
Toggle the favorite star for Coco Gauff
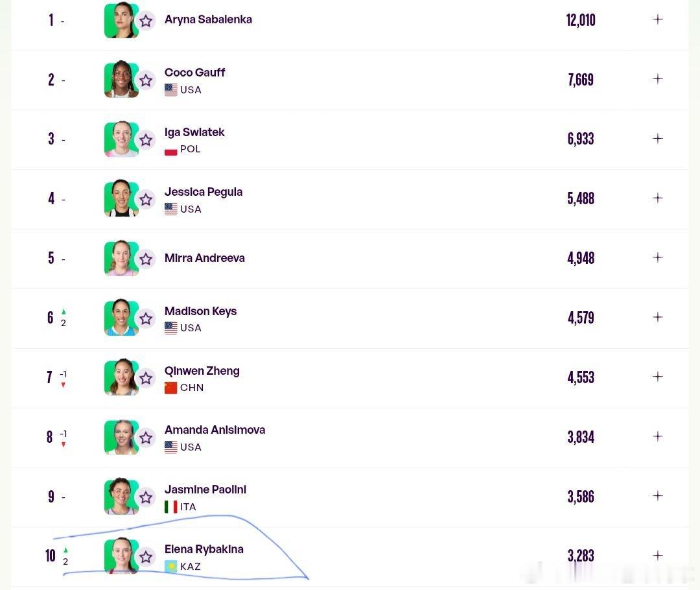pyautogui.click(x=146, y=80)
